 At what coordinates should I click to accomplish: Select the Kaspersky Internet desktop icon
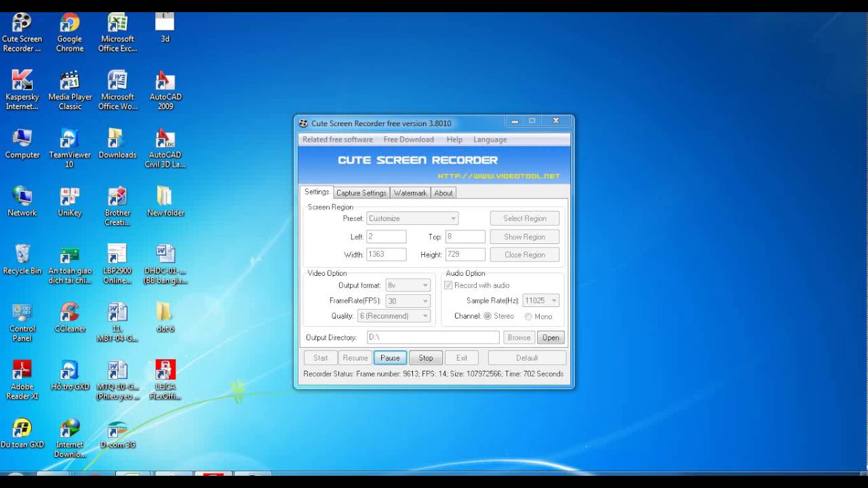[x=22, y=90]
